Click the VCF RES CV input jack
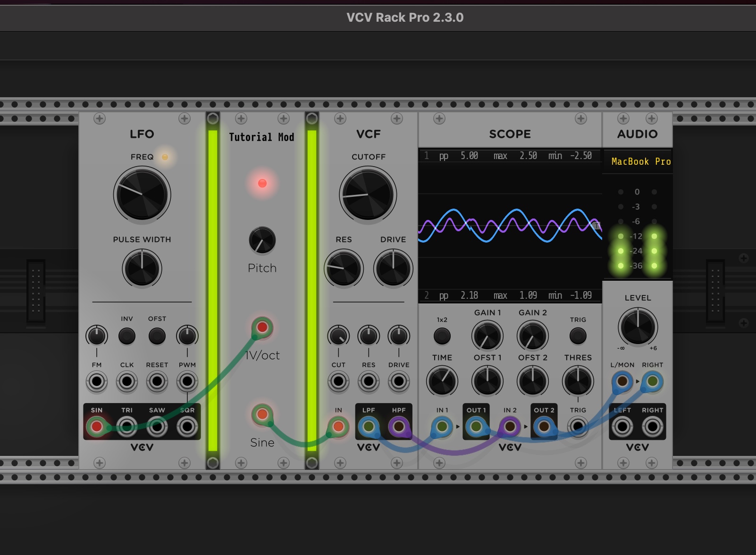Screen dimensions: 756x555 pos(369,381)
